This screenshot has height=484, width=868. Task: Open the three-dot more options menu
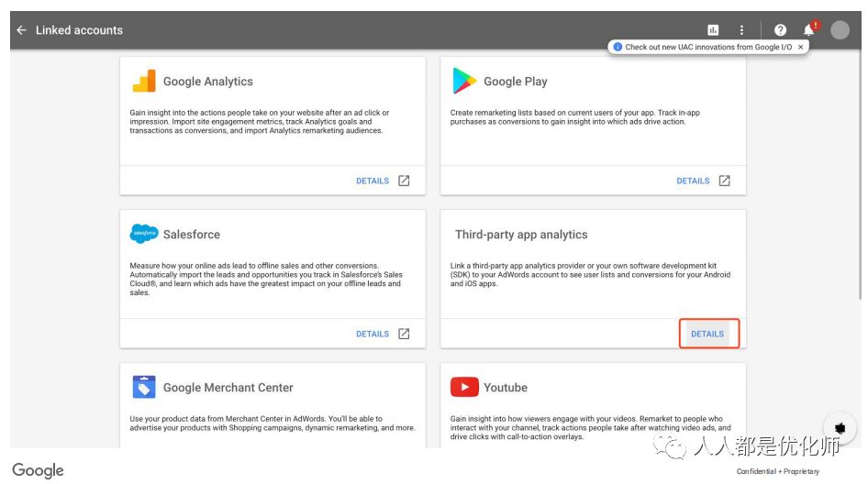(x=741, y=30)
